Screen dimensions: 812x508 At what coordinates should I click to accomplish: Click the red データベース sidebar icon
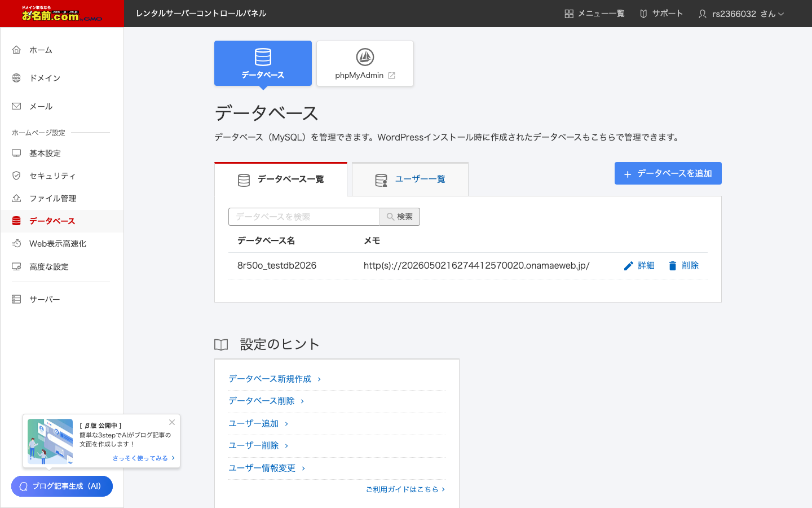(16, 221)
